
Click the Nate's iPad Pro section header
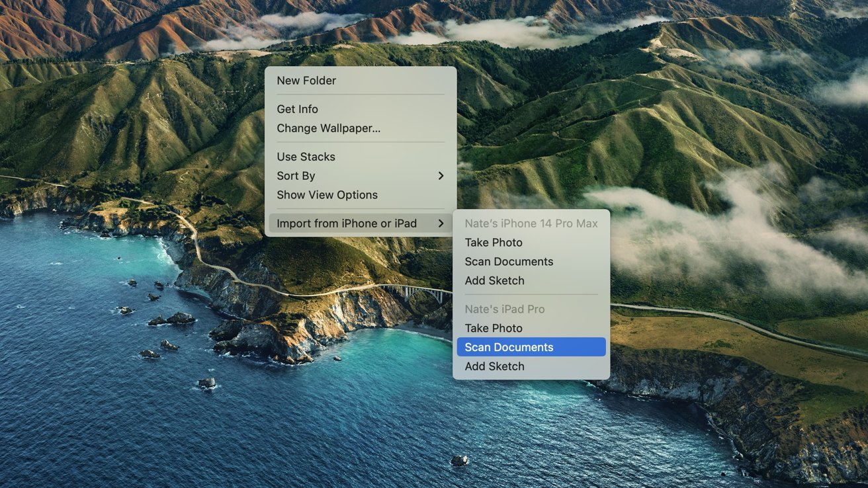point(504,309)
